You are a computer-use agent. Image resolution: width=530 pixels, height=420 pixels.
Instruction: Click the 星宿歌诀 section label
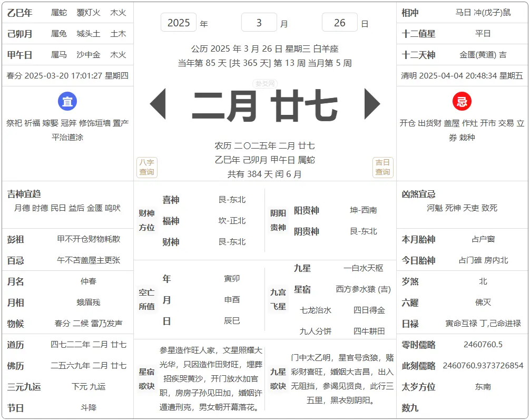point(147,379)
